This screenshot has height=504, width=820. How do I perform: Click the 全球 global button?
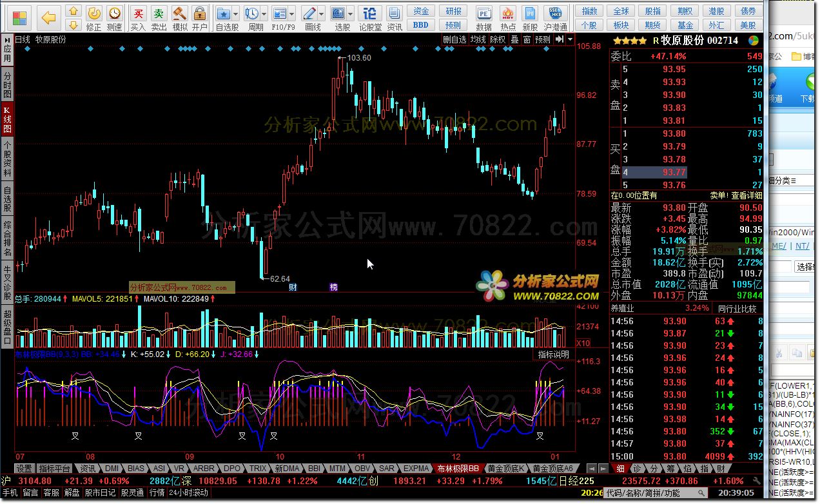(621, 11)
